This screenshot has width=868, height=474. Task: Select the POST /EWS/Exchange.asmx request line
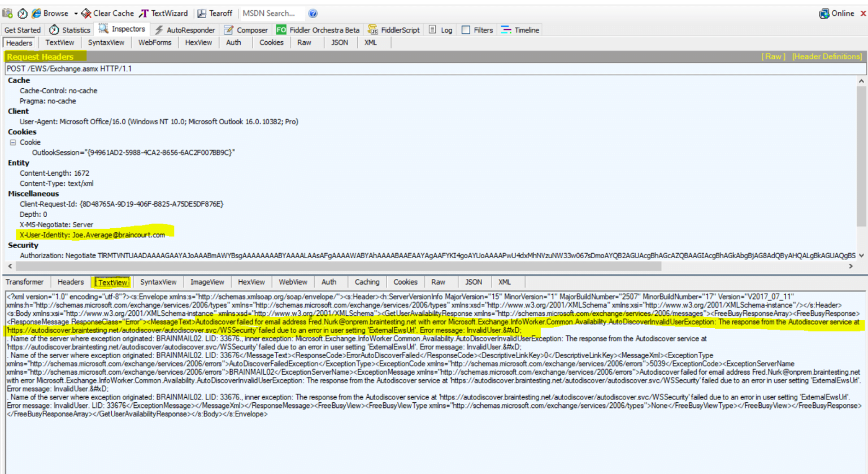pos(435,68)
